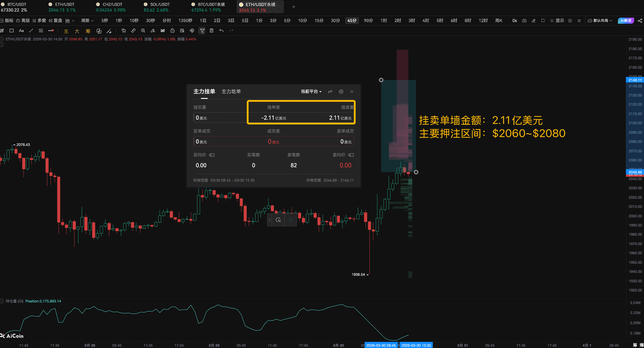Viewport: 644px width, 348px height.
Task: Click the undo arrow icon
Action: (x=222, y=31)
